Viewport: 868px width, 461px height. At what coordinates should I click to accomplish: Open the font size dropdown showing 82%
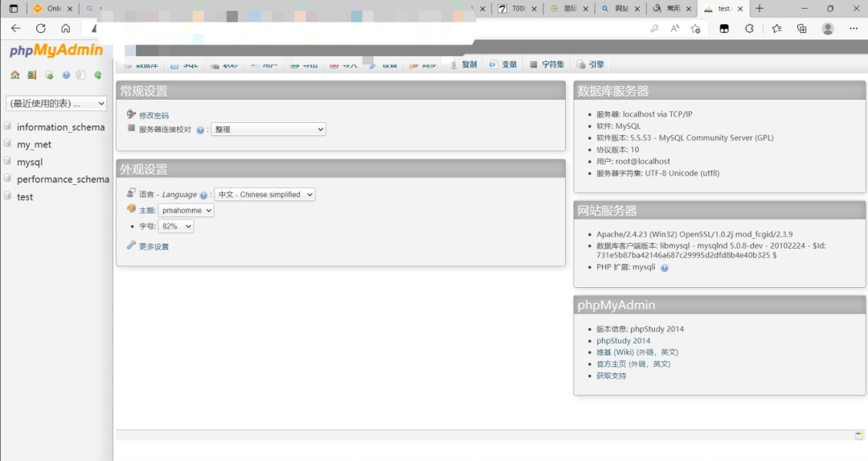(x=176, y=226)
